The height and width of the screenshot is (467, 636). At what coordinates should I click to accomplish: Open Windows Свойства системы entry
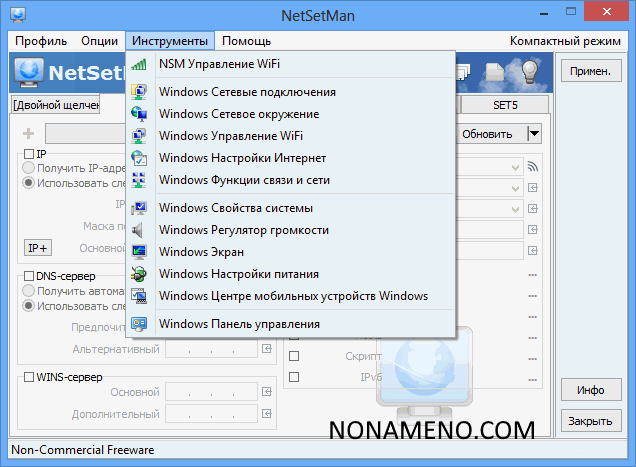(236, 208)
